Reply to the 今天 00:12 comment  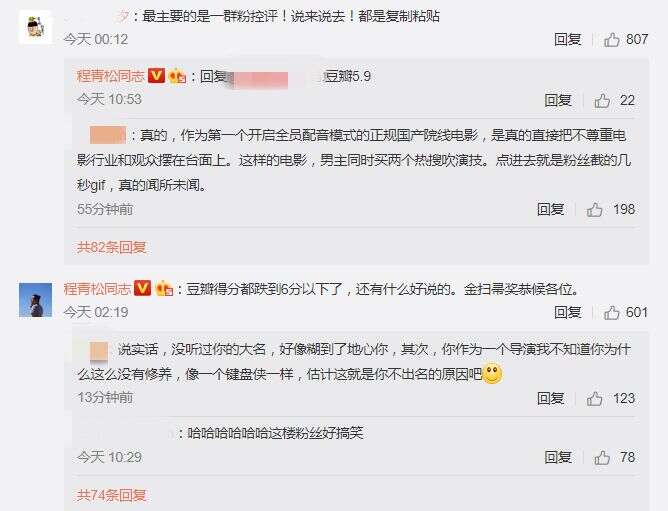click(x=567, y=40)
